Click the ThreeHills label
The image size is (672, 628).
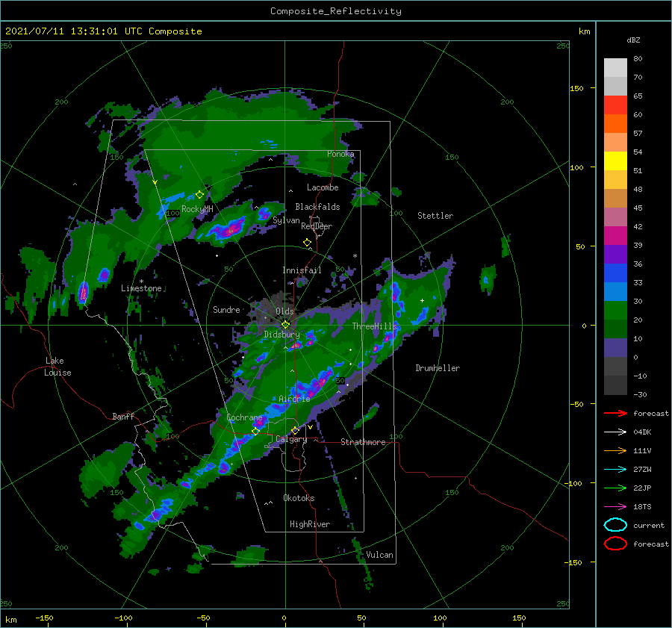click(375, 326)
